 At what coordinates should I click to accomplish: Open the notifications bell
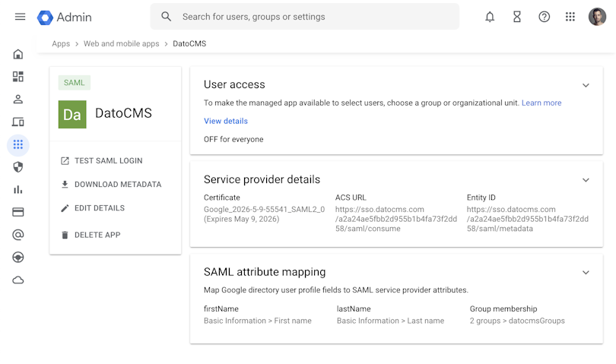(490, 17)
